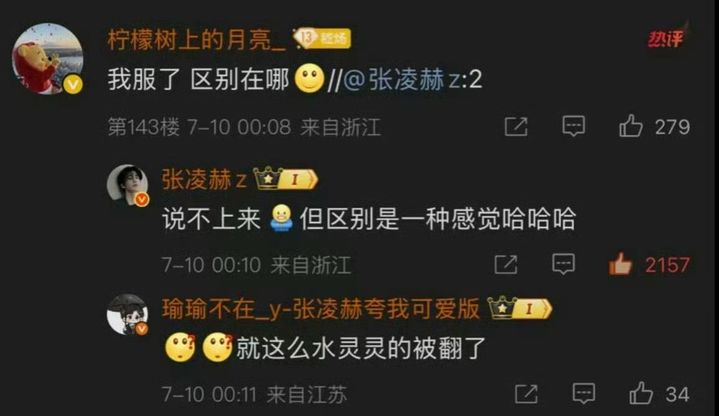The image size is (719, 416).
Task: Tap crown badge beside 张凌赫z
Action: pyautogui.click(x=285, y=179)
